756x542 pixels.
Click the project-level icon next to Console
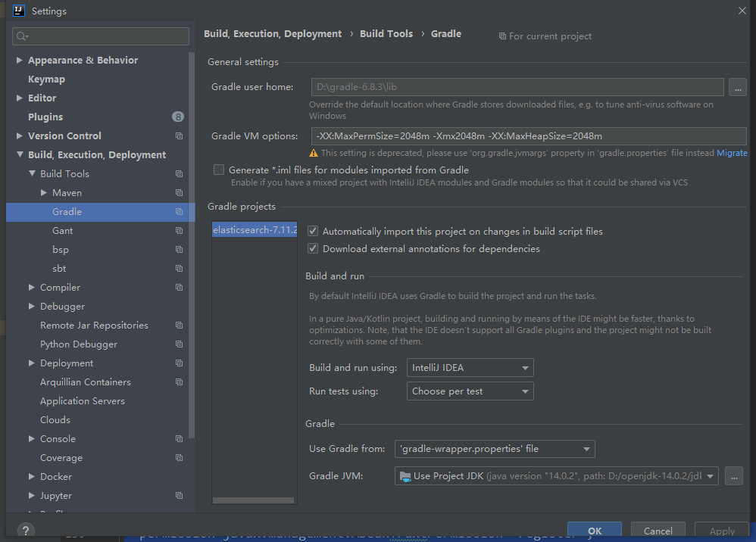pos(179,439)
